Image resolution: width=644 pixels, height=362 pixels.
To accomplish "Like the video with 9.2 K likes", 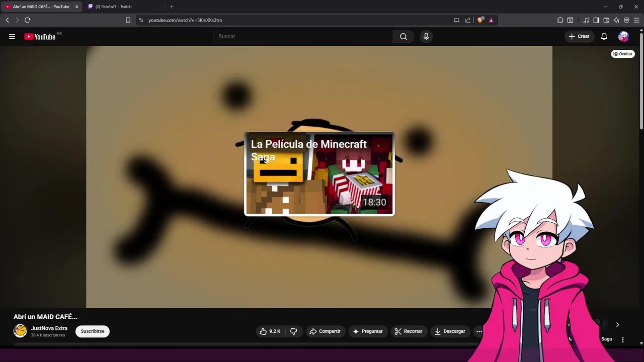I will [x=270, y=331].
